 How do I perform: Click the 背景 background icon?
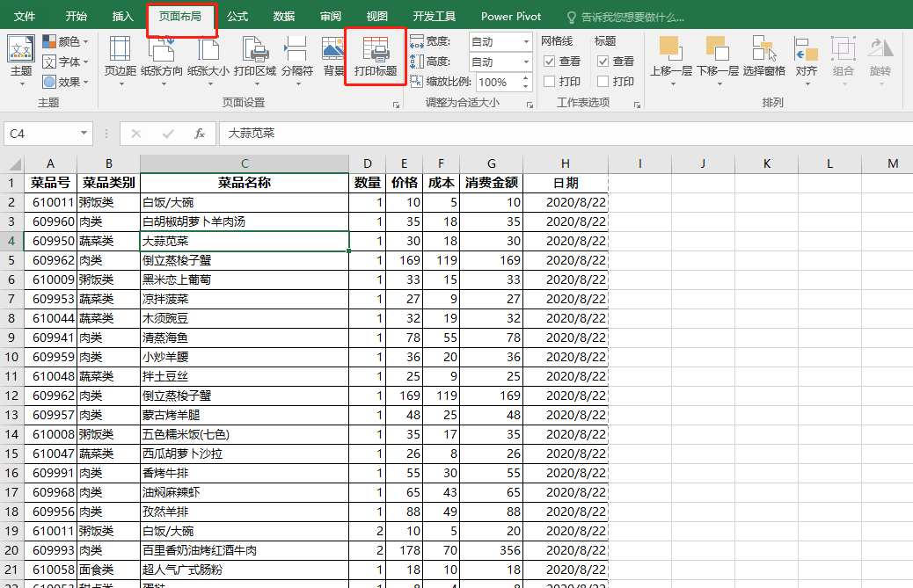click(x=333, y=48)
